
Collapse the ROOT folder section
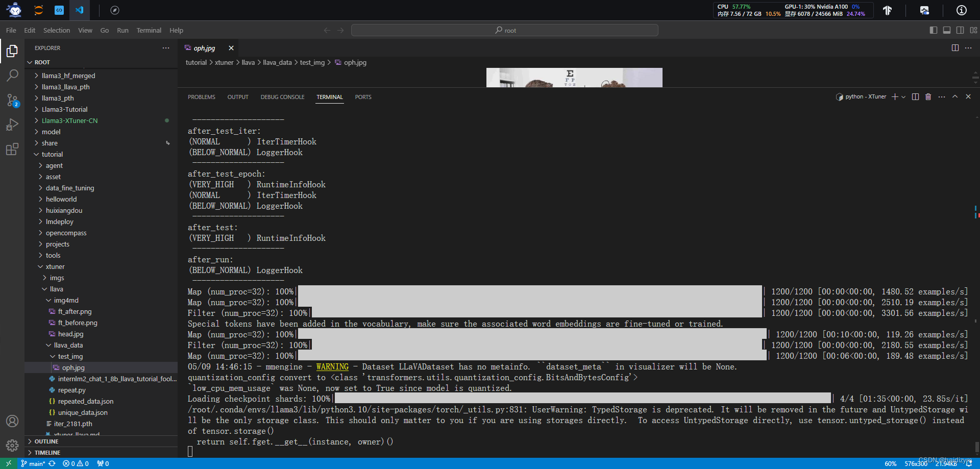click(101, 62)
